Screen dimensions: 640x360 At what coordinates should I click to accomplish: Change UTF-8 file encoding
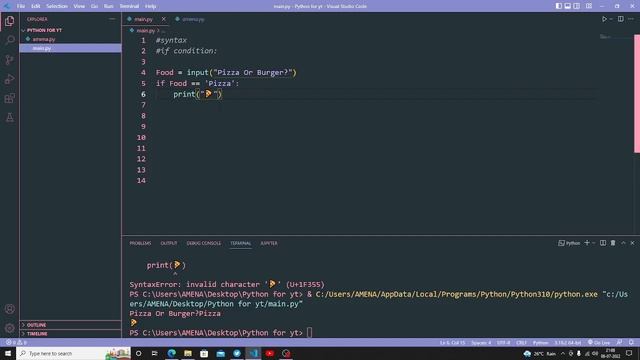[503, 342]
